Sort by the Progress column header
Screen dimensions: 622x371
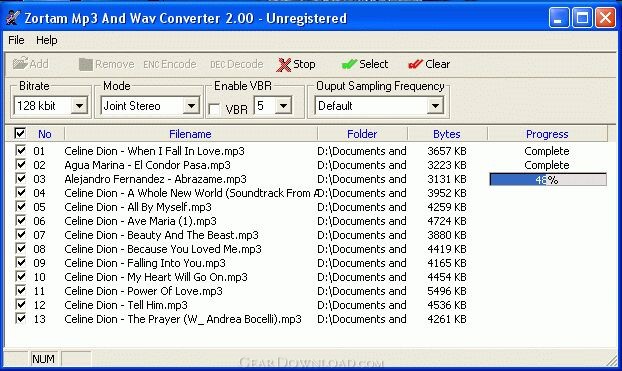547,134
